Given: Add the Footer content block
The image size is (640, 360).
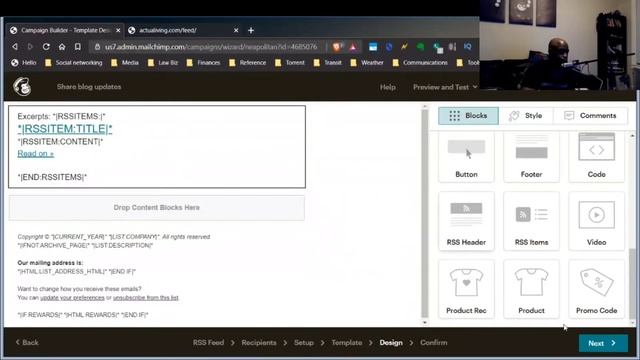Looking at the screenshot, I should (531, 157).
